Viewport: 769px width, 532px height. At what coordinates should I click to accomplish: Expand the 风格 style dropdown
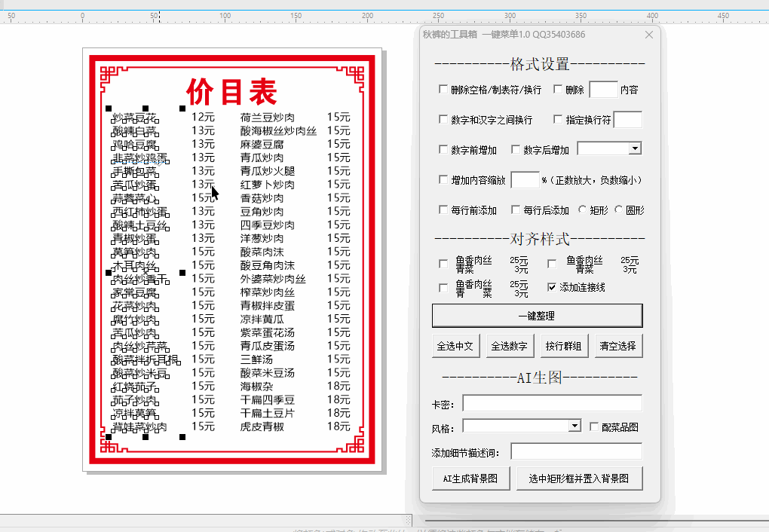click(574, 427)
